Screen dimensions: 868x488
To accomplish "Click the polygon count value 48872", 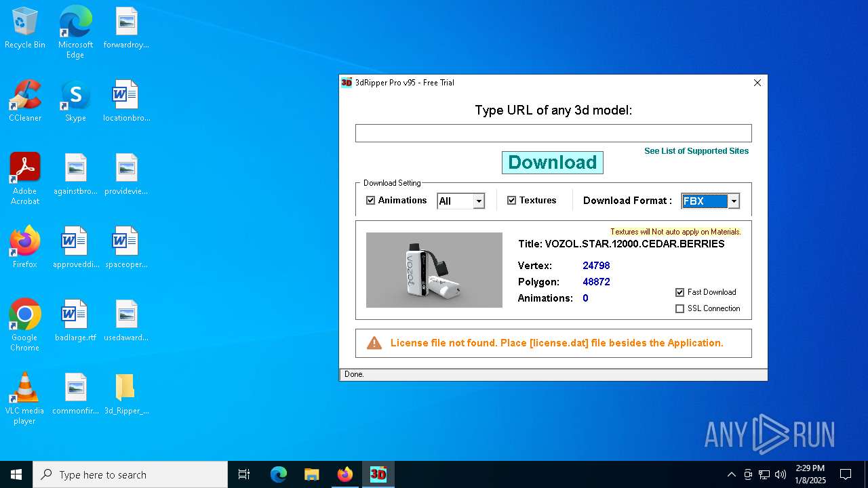I will tap(596, 282).
